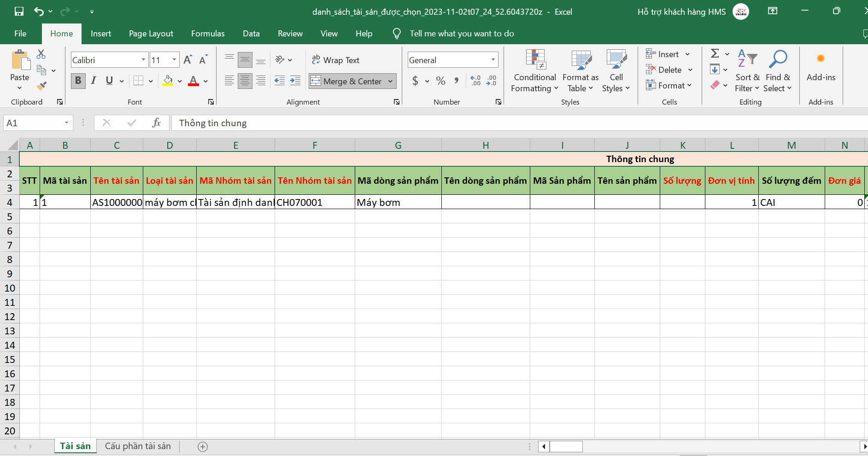
Task: Expand the Merge & Center dropdown arrow
Action: 391,81
